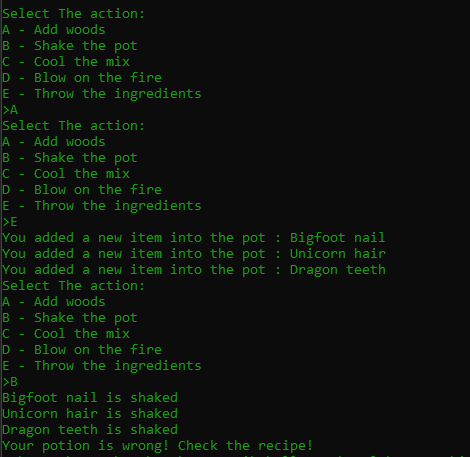Viewport: 470px width, 457px height.
Task: Click the ">E" input prompt line
Action: [10, 222]
